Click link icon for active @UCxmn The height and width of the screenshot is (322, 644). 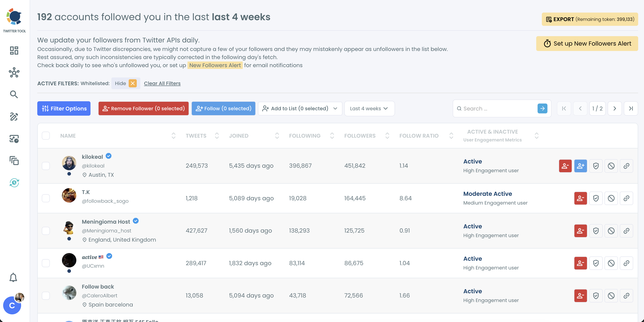626,263
